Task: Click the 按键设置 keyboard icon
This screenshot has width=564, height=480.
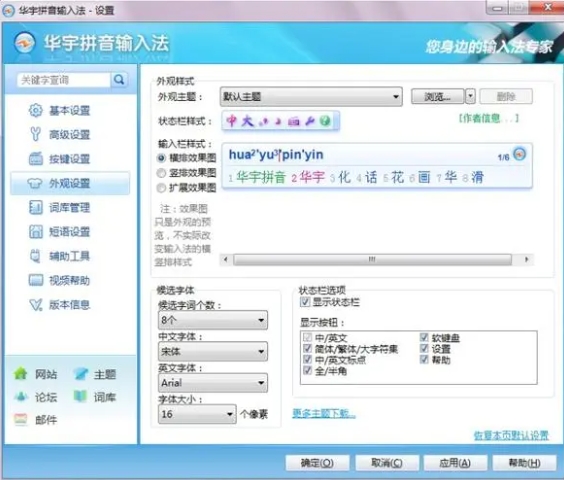Action: point(35,159)
